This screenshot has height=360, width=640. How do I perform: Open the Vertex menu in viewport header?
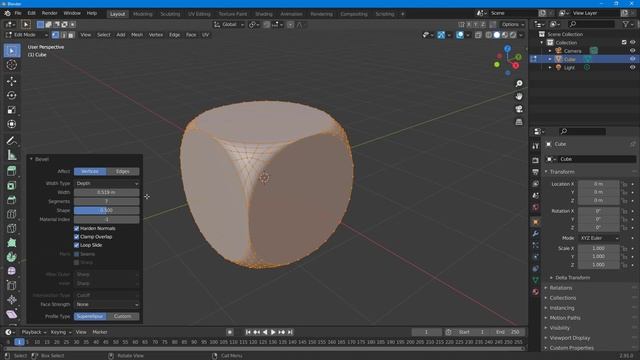[x=156, y=35]
